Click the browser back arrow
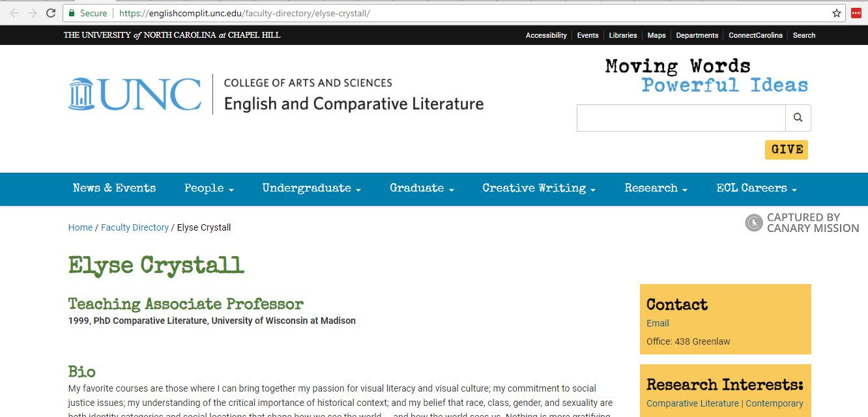The height and width of the screenshot is (417, 868). 14,12
